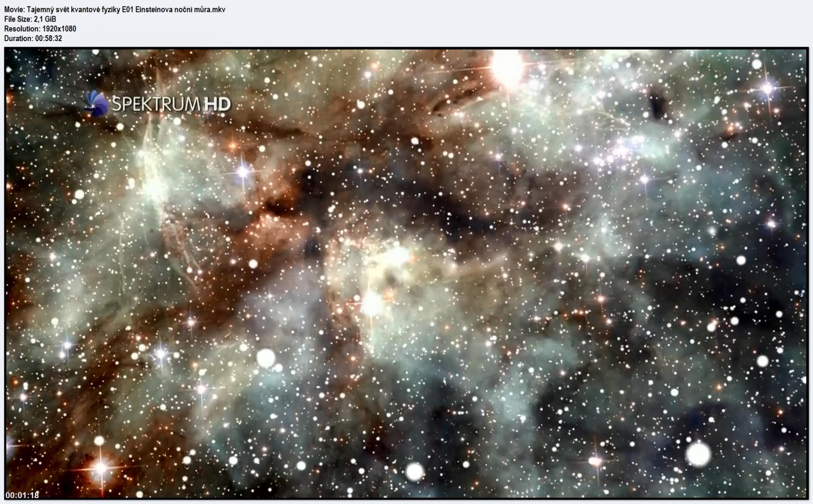Click the orange glowing star at bottom left
Viewport: 813px width, 504px height.
(100, 468)
